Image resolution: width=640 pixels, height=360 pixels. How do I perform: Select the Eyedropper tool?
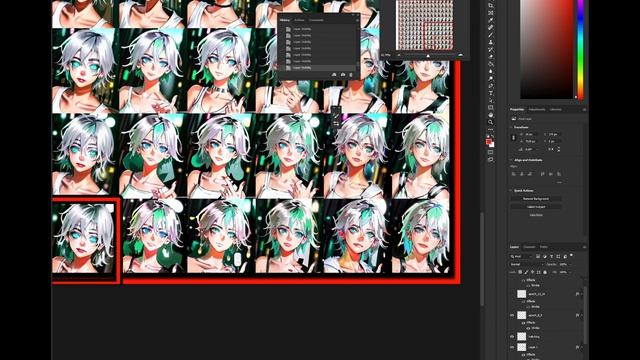coord(491,20)
